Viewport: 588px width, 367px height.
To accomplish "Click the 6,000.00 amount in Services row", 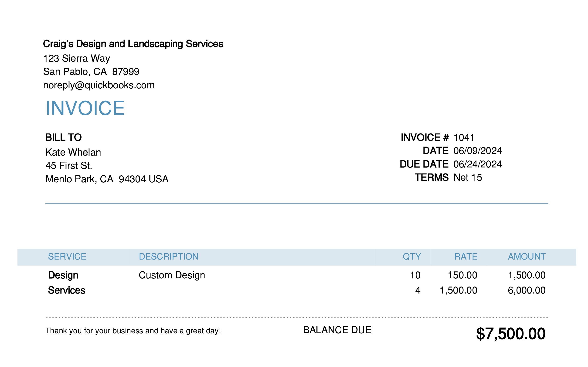I will pos(527,290).
